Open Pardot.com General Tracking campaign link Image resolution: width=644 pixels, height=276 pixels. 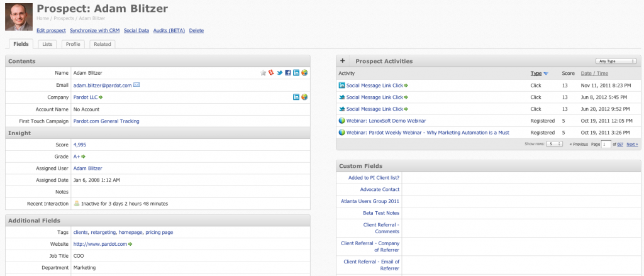106,121
